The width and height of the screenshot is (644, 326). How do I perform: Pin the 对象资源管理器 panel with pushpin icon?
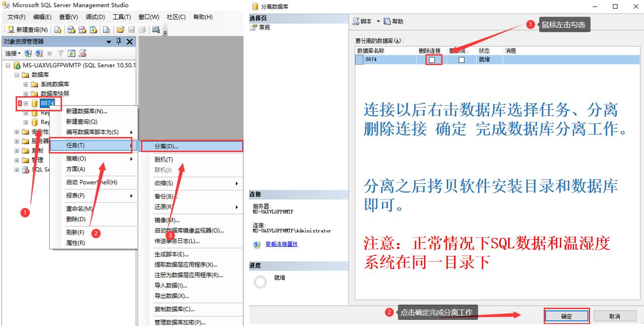[x=119, y=42]
